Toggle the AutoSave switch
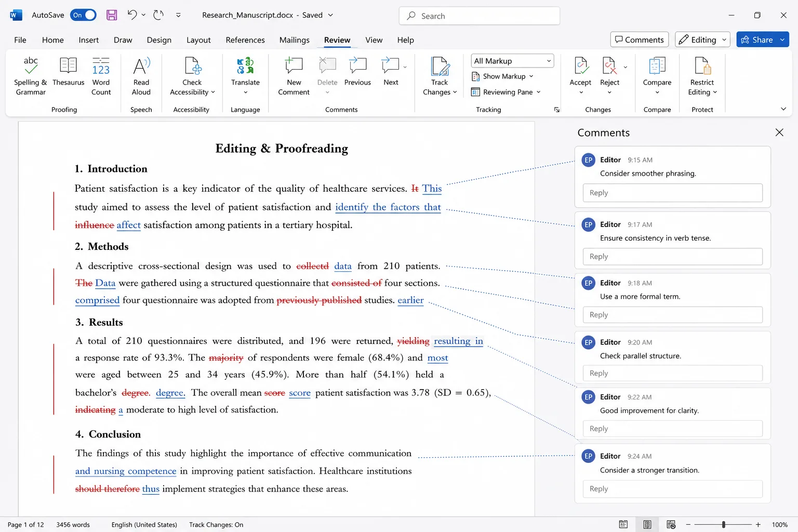This screenshot has height=532, width=798. tap(83, 15)
